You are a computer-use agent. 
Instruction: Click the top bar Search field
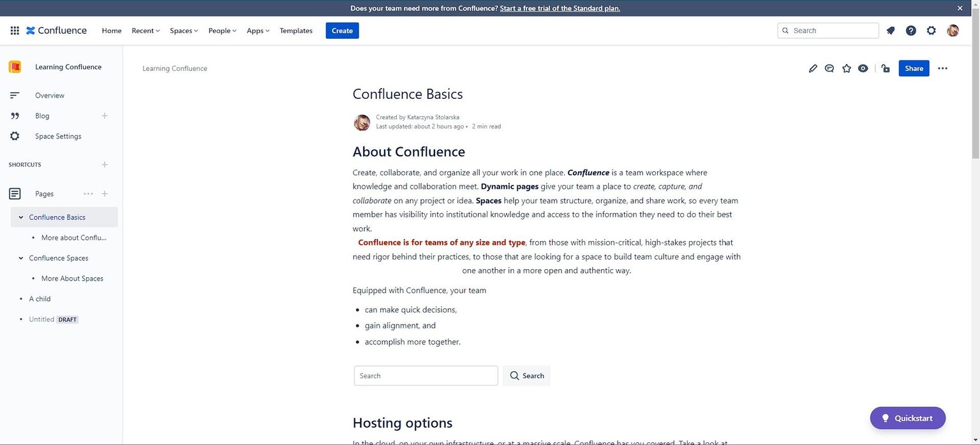[828, 31]
